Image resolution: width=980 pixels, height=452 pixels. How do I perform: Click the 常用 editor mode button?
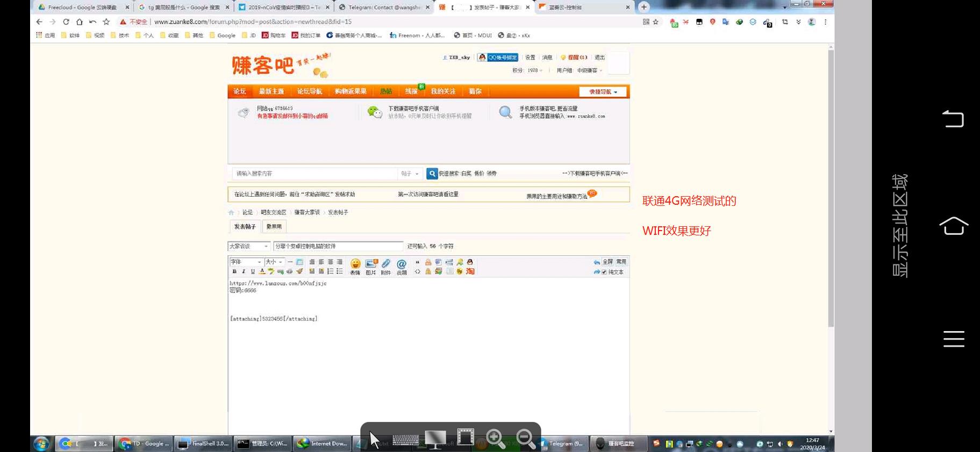point(621,262)
